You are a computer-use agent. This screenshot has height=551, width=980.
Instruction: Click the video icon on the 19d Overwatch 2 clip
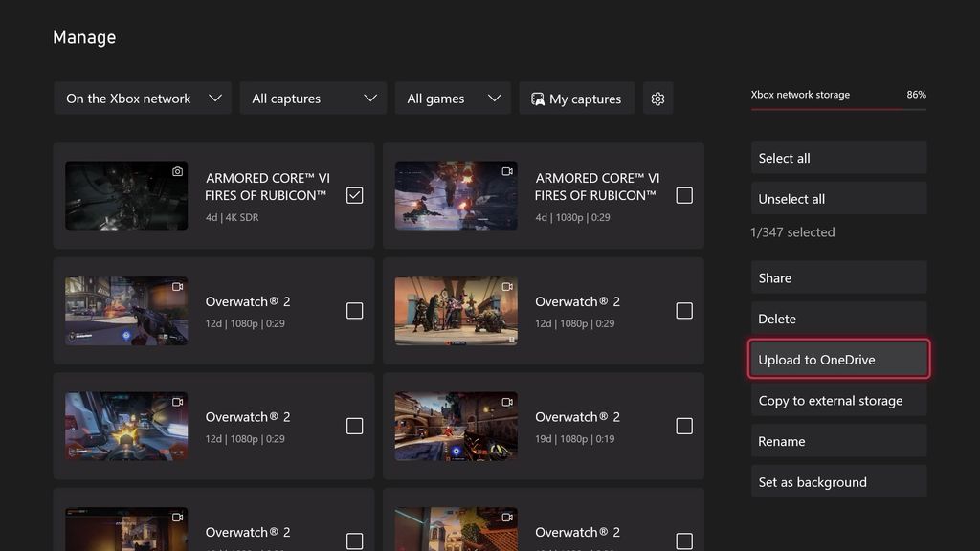click(x=509, y=401)
